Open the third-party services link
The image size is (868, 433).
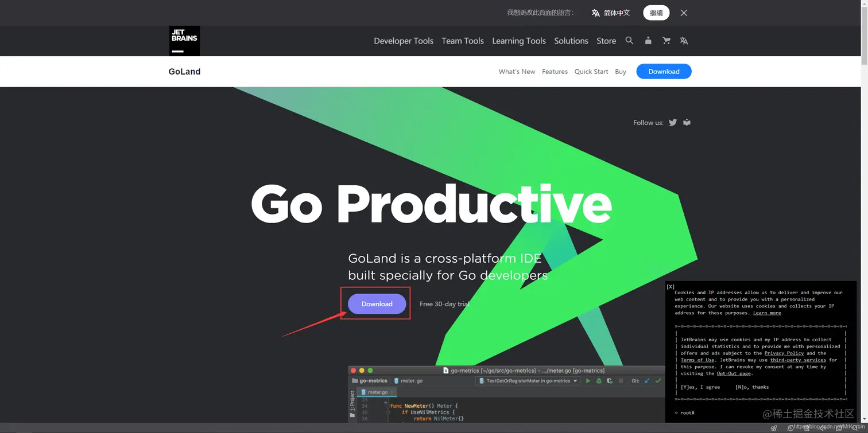point(798,360)
